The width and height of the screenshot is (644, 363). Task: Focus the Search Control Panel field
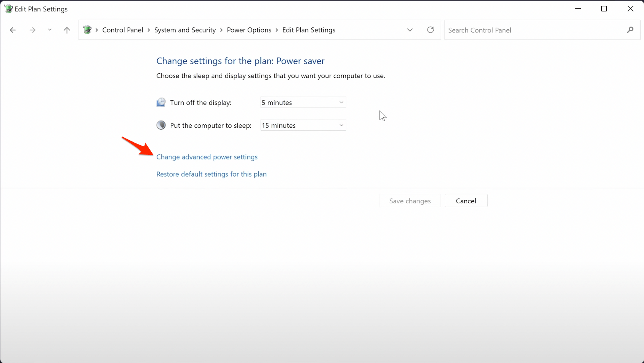tap(533, 30)
